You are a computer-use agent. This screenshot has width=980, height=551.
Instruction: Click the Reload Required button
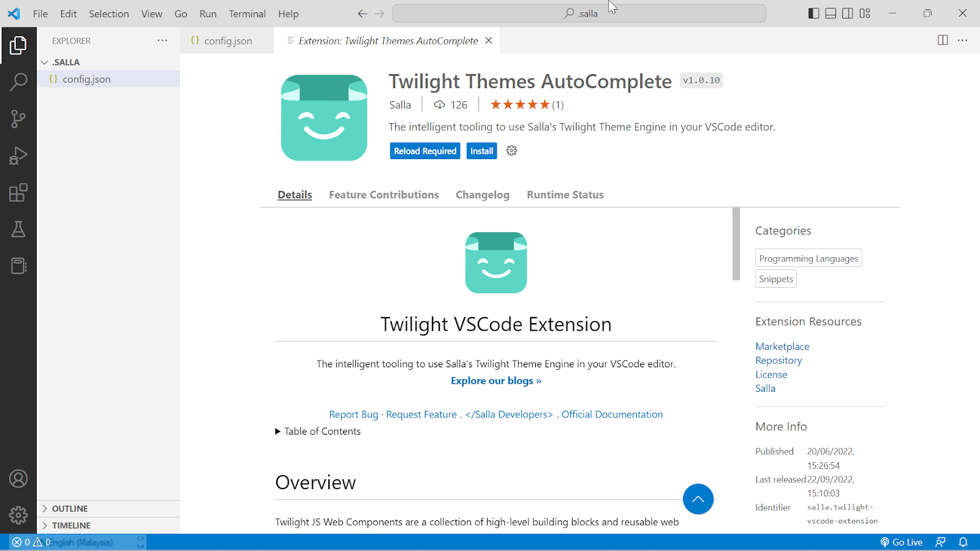click(x=424, y=151)
